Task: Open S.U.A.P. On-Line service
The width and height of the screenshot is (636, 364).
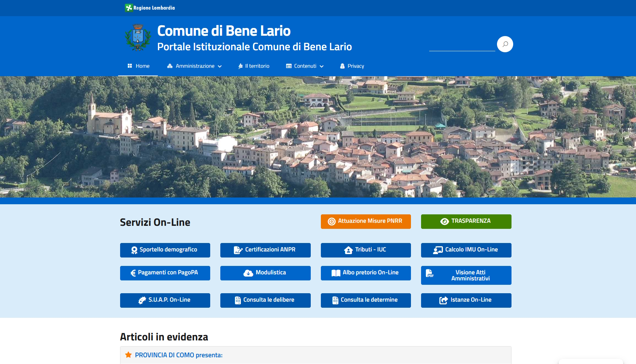Action: tap(165, 300)
